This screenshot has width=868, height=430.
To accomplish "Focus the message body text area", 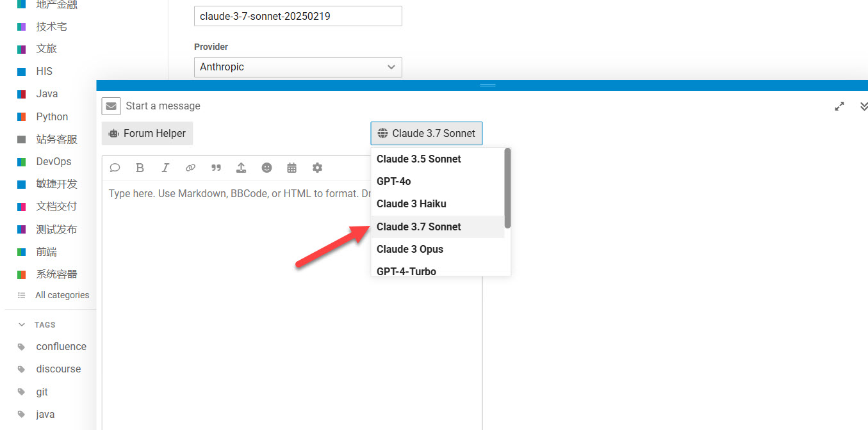I will (x=291, y=305).
